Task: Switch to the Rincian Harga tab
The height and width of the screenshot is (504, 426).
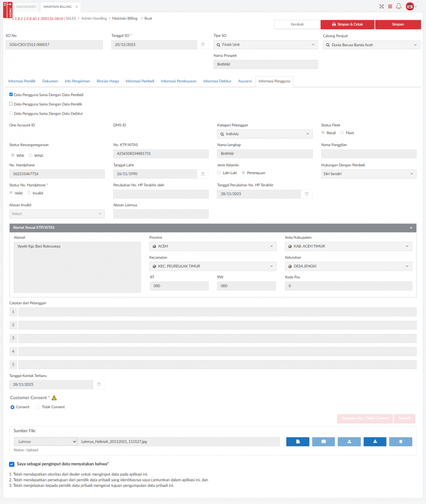Action: click(x=108, y=81)
